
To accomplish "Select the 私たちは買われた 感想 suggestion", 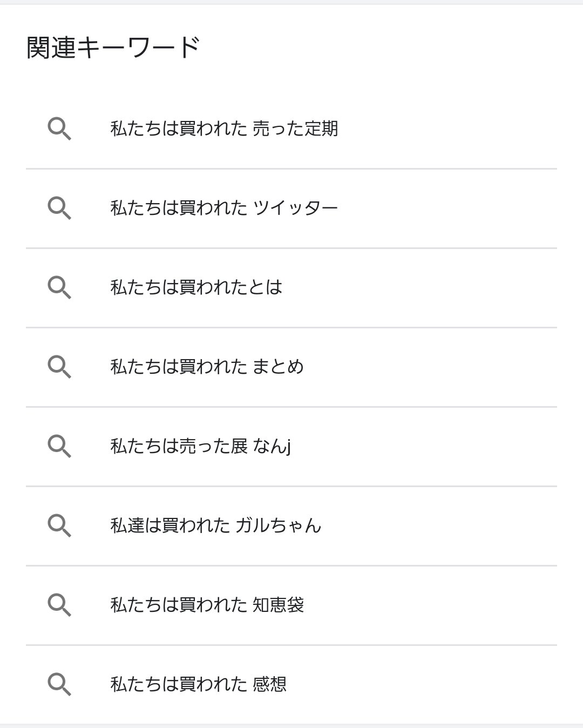I will coord(198,684).
